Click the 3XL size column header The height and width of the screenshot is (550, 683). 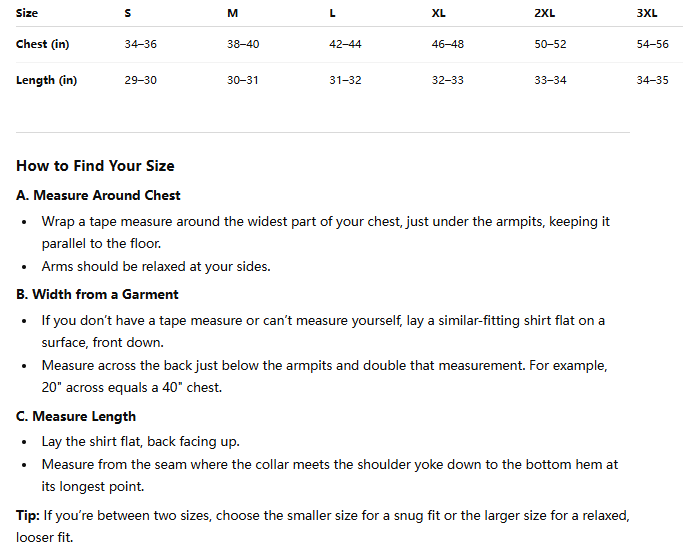pos(647,13)
